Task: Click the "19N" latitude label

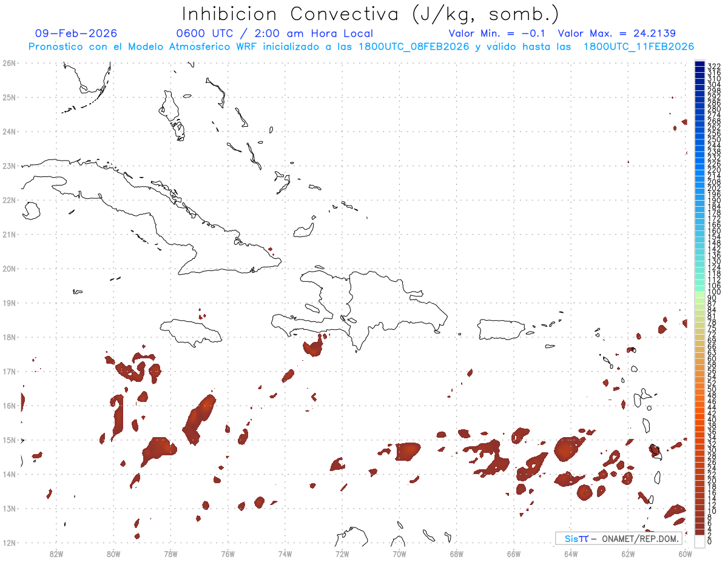Action: pos(9,303)
